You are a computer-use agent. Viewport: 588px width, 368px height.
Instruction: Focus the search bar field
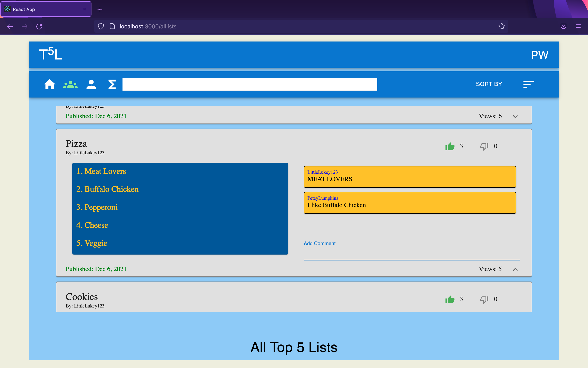coord(250,84)
